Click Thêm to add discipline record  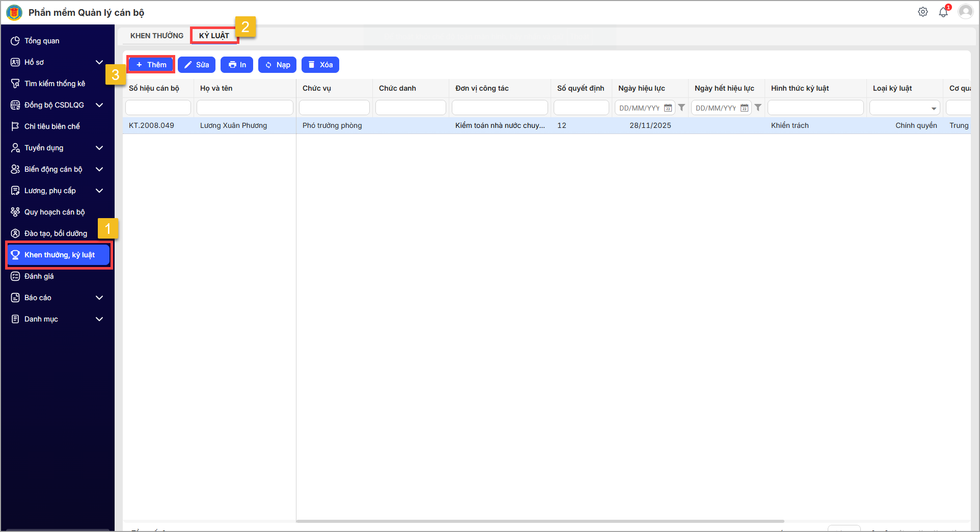(x=151, y=65)
